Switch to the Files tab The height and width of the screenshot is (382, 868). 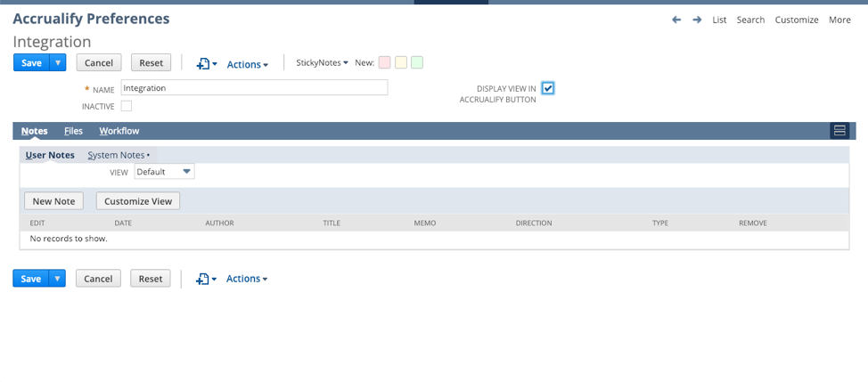coord(74,131)
